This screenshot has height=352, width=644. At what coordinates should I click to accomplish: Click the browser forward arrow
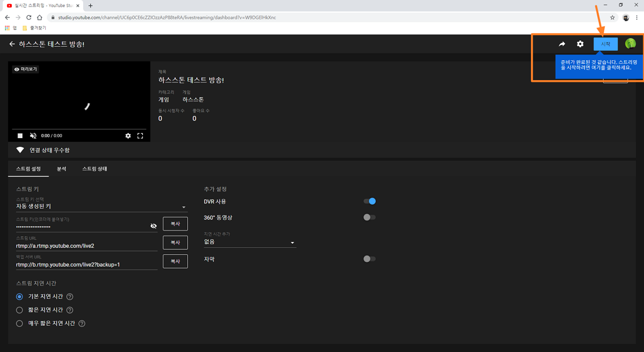[x=18, y=17]
